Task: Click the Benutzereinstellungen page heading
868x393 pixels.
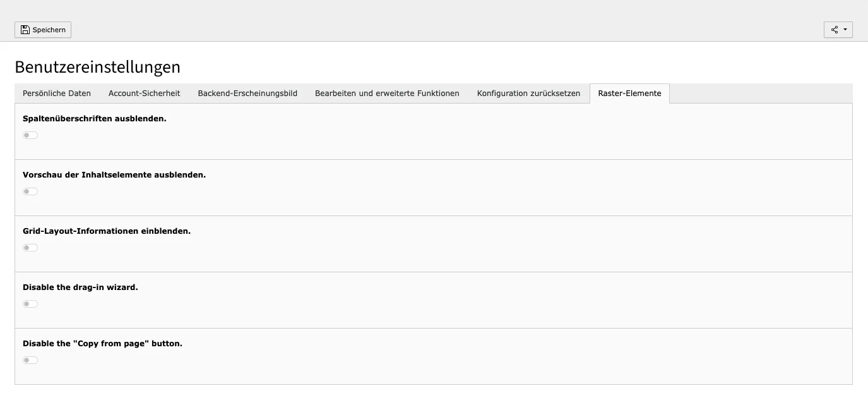Action: tap(98, 67)
